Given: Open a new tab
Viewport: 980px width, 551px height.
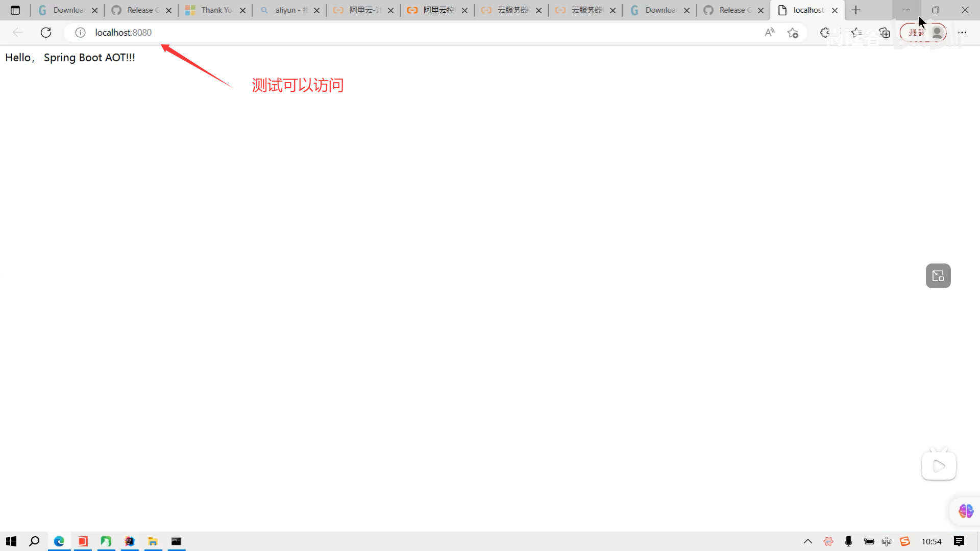Looking at the screenshot, I should click(856, 10).
